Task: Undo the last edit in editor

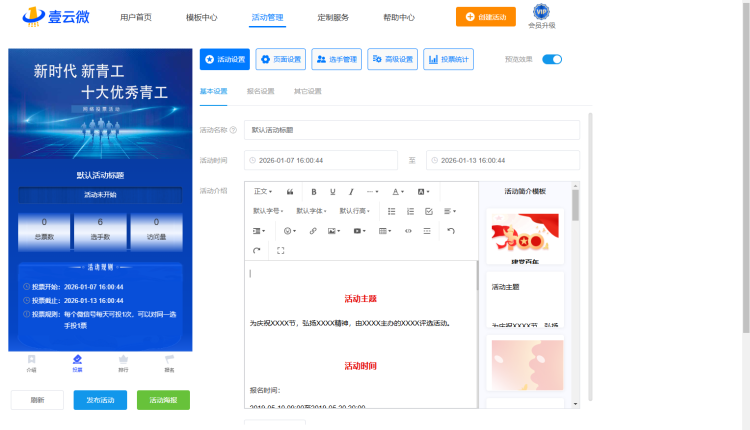Action: (451, 231)
